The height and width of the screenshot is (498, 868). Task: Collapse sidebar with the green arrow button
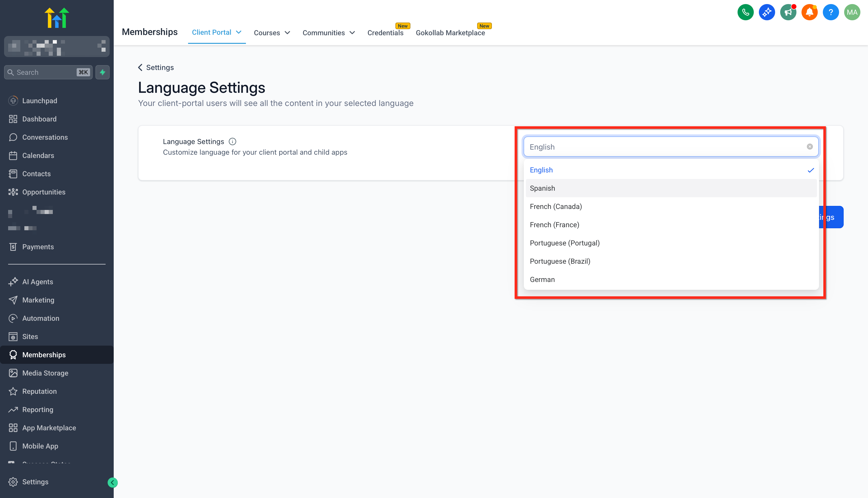point(112,482)
